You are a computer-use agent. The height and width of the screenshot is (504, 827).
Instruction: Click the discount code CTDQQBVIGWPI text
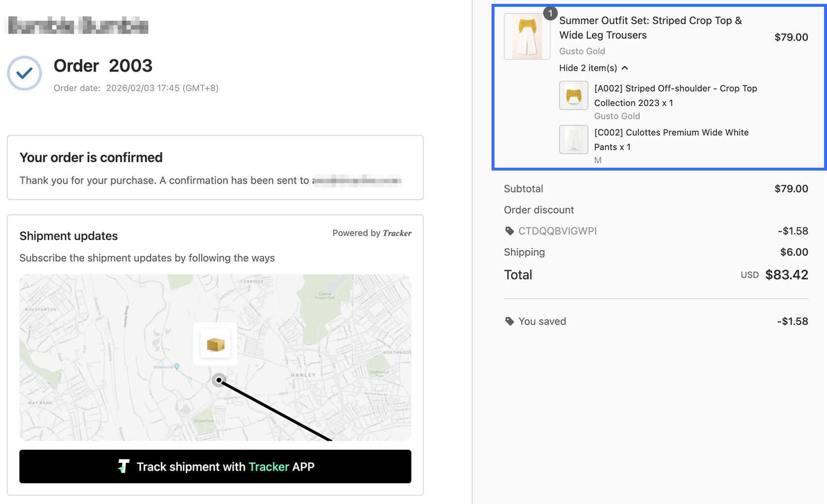(x=557, y=231)
